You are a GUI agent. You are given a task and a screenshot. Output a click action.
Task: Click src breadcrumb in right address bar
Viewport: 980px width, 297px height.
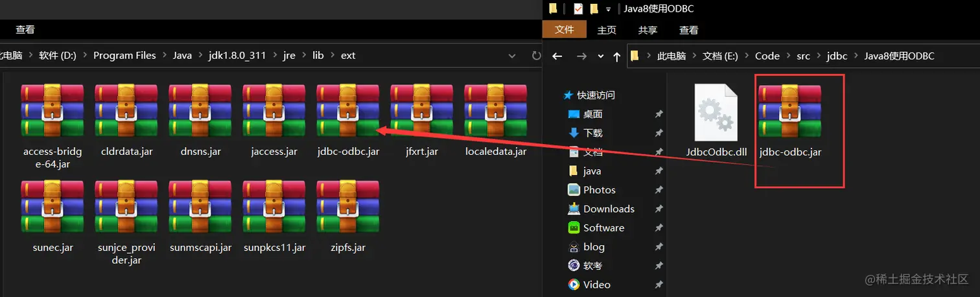point(803,56)
